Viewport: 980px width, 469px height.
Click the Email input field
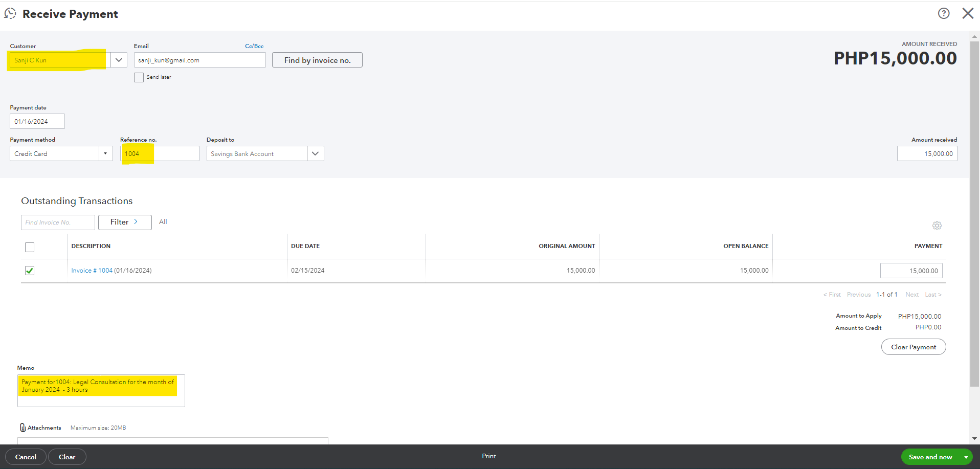coord(200,60)
